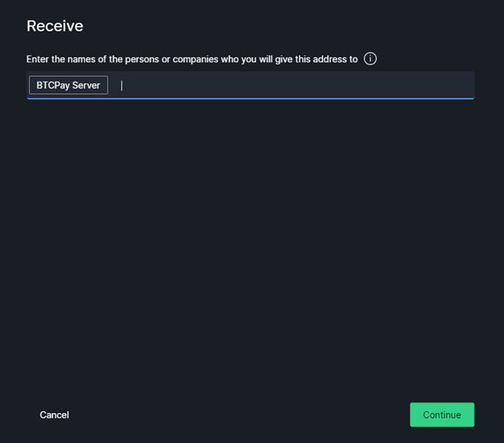Click the Receive heading
504x443 pixels.
click(55, 26)
